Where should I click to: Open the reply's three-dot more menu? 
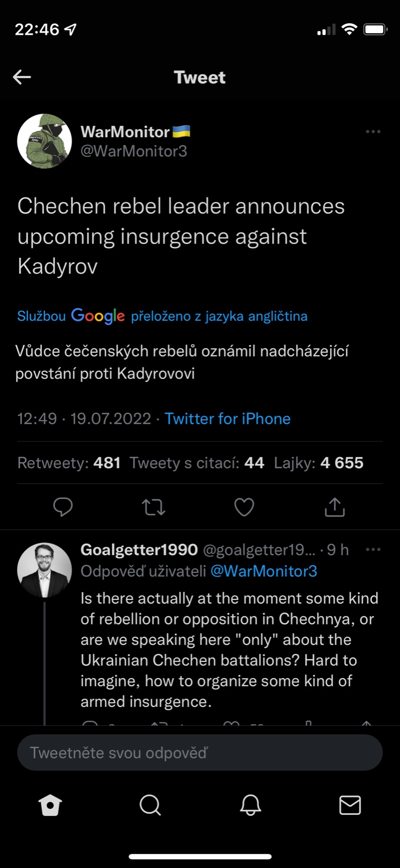coord(373,550)
